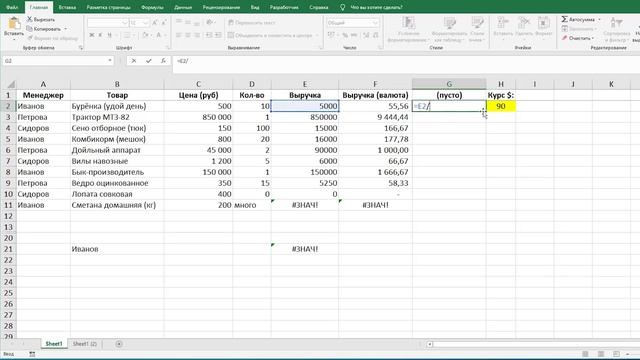Confirm the formula with the checkmark icon
The height and width of the screenshot is (360, 640).
[x=149, y=61]
